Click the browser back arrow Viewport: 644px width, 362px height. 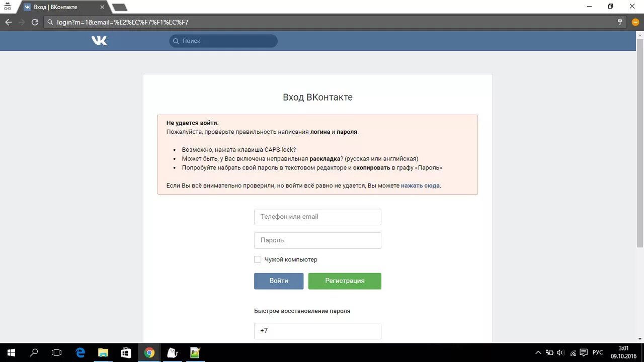point(8,22)
